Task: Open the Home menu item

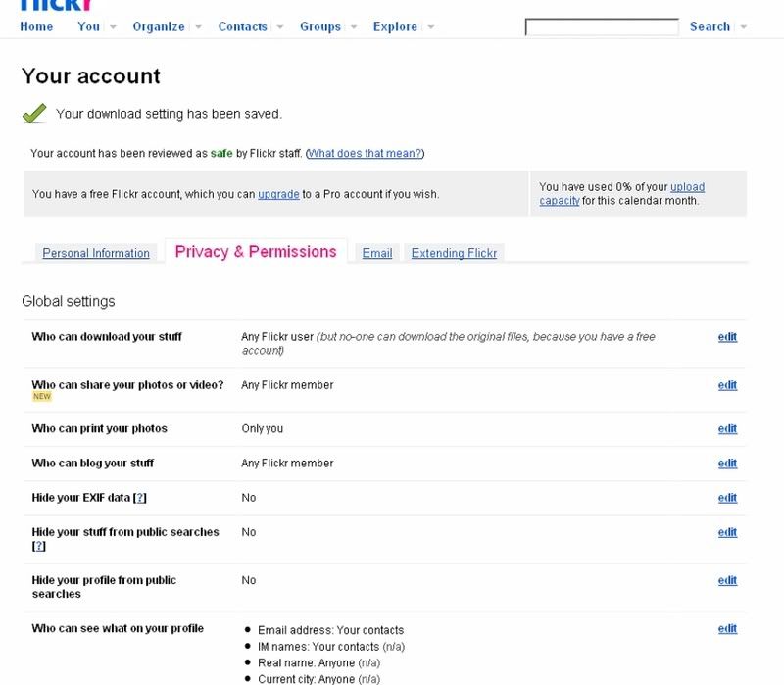Action: 36,26
